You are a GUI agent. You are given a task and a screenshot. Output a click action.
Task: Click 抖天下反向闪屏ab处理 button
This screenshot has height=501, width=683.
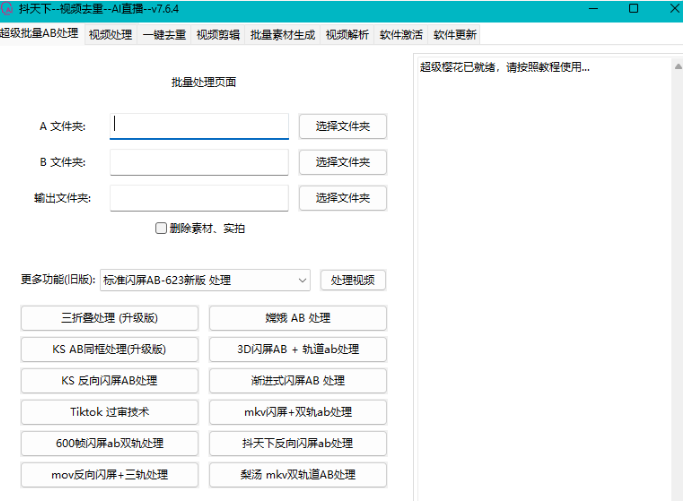click(x=298, y=443)
